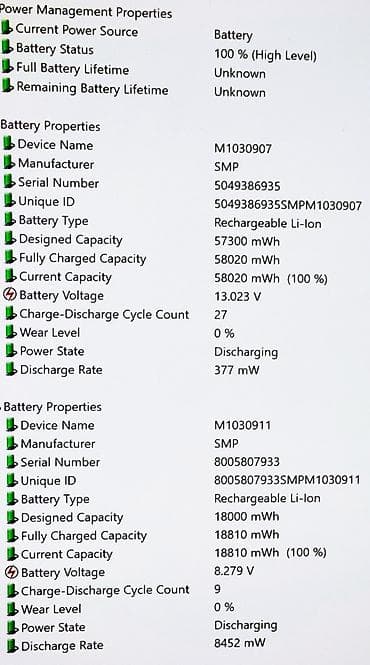Click the cycle count value 9

tap(217, 589)
